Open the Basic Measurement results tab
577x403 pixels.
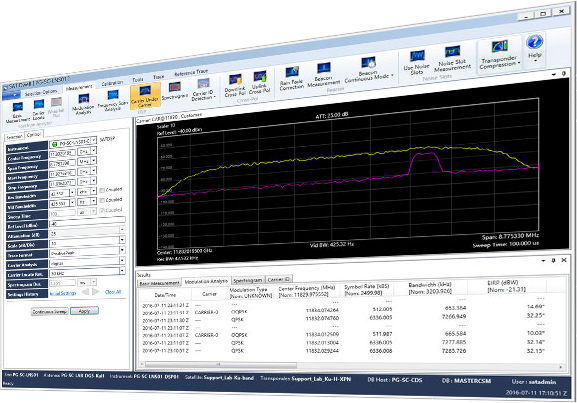(160, 283)
